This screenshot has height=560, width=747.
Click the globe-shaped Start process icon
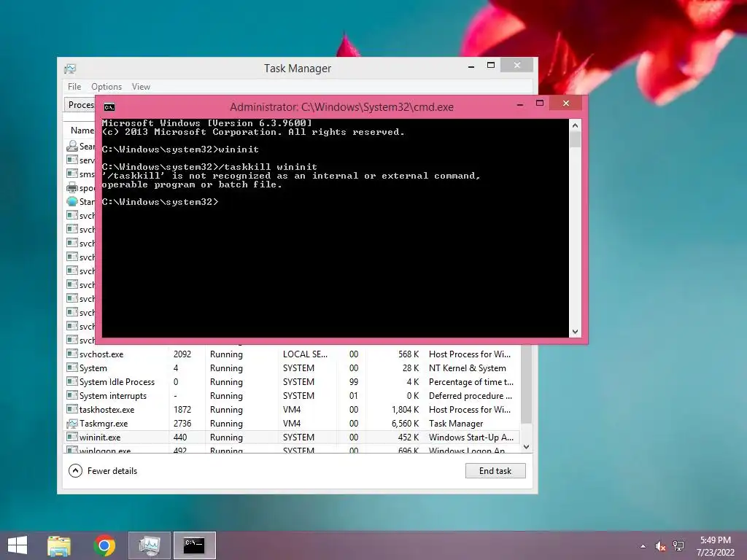click(72, 201)
